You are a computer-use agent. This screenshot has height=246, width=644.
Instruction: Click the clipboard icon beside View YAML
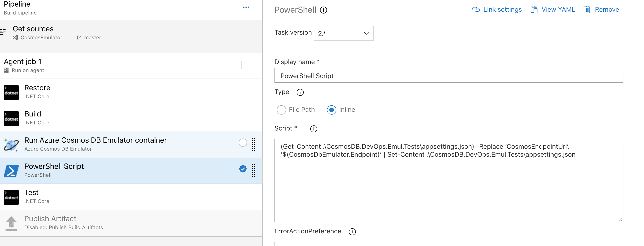(x=534, y=10)
